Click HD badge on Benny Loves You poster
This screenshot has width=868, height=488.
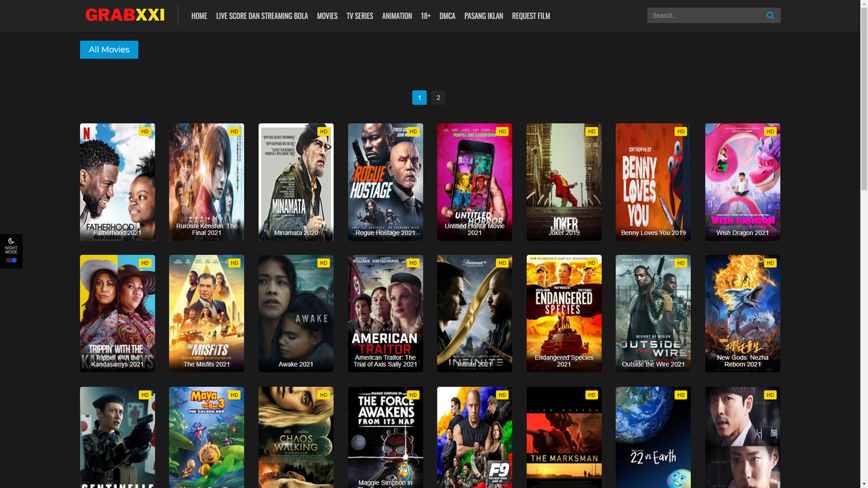pyautogui.click(x=681, y=131)
